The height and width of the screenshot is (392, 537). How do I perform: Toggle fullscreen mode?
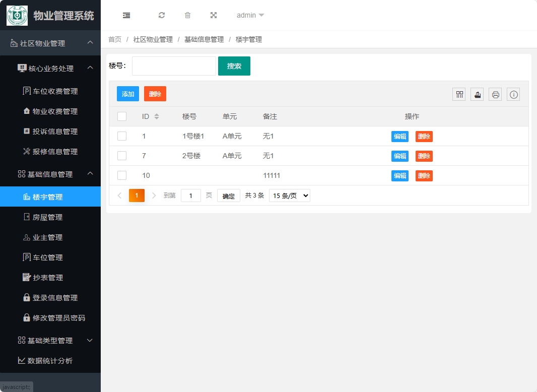[x=214, y=15]
